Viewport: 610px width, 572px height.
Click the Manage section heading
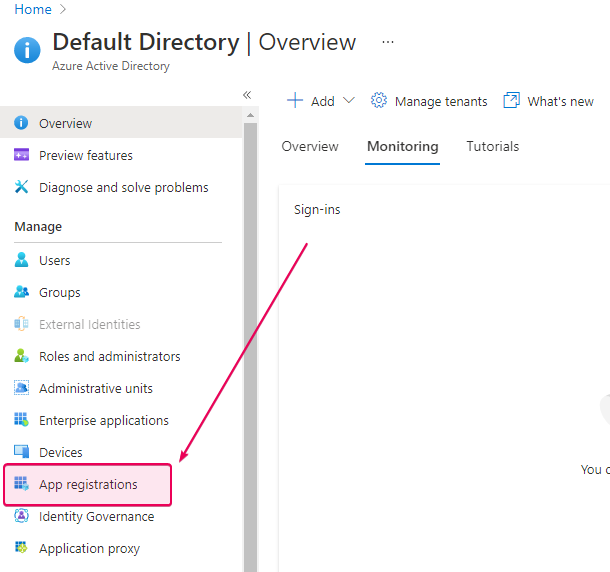point(38,226)
